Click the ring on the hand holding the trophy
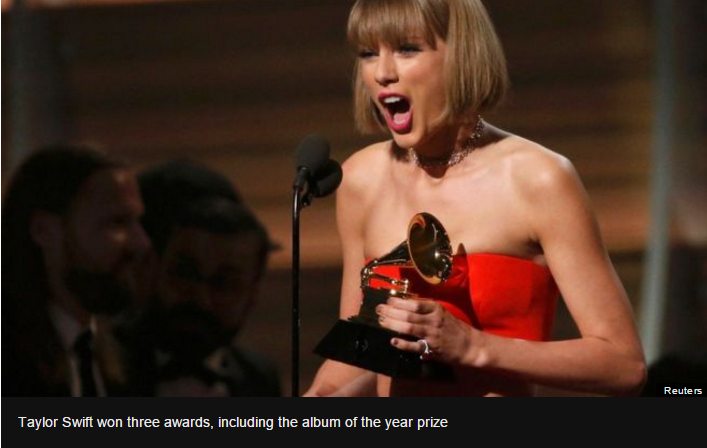 tap(425, 348)
